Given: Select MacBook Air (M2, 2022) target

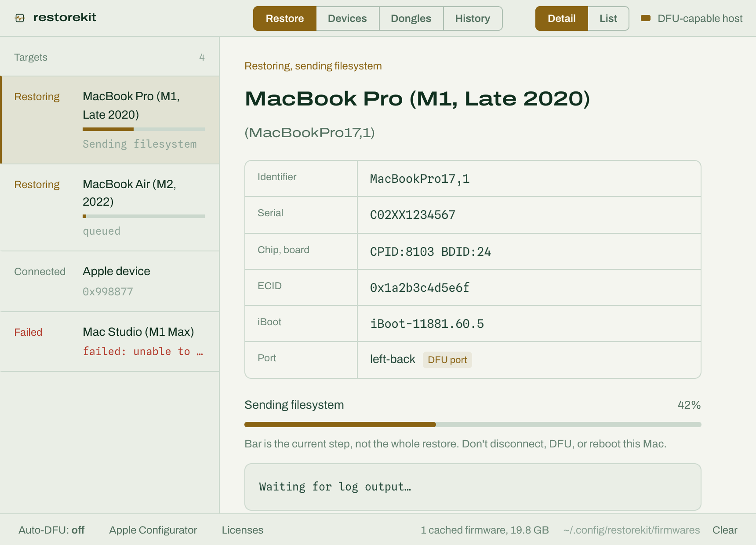Looking at the screenshot, I should coord(110,207).
